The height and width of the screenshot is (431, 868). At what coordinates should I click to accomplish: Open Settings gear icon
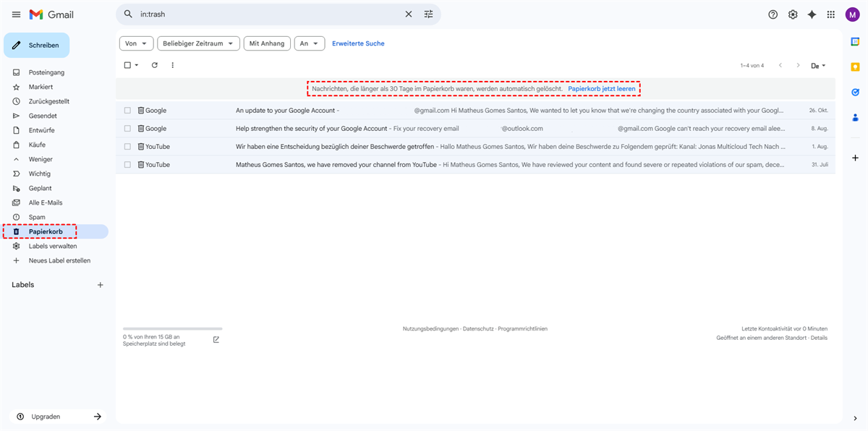[x=793, y=14]
